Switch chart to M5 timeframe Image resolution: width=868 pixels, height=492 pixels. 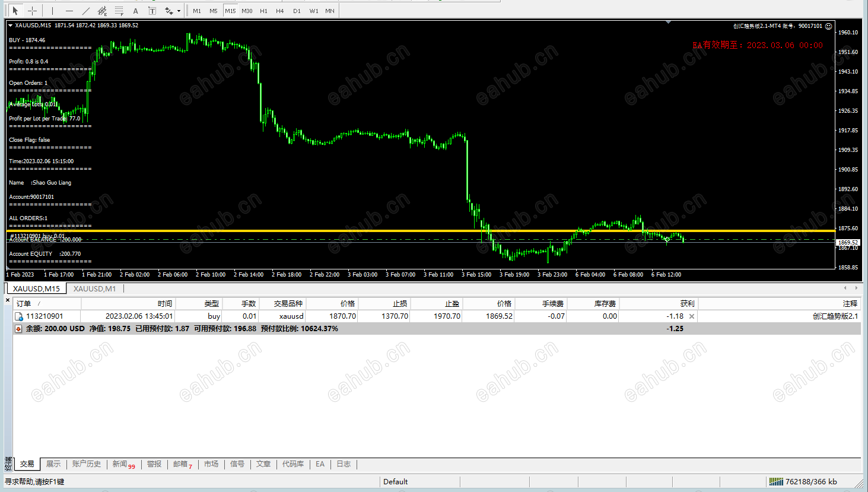tap(214, 11)
